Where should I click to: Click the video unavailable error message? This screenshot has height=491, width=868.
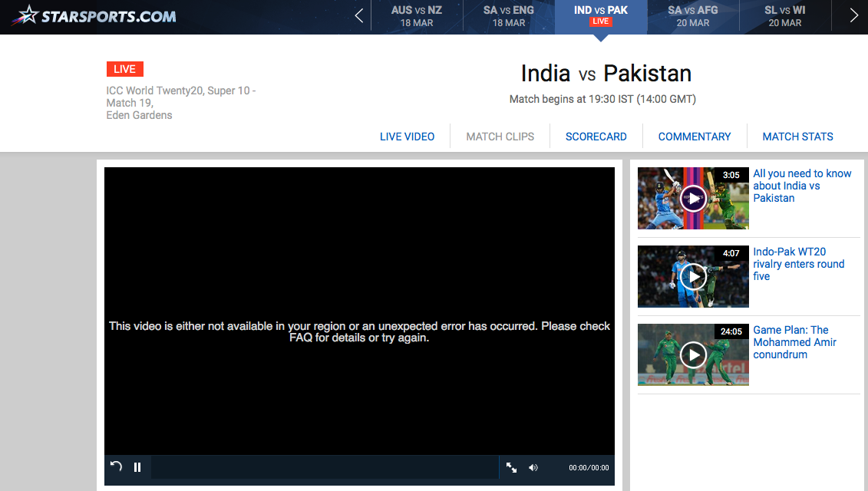coord(359,331)
